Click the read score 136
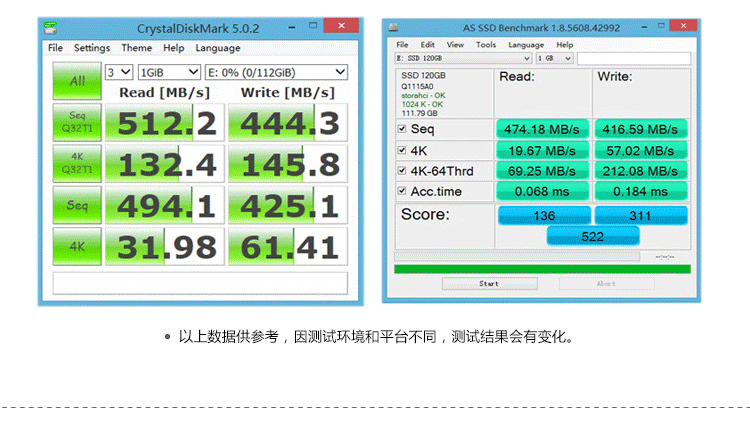The height and width of the screenshot is (425, 750). click(544, 216)
